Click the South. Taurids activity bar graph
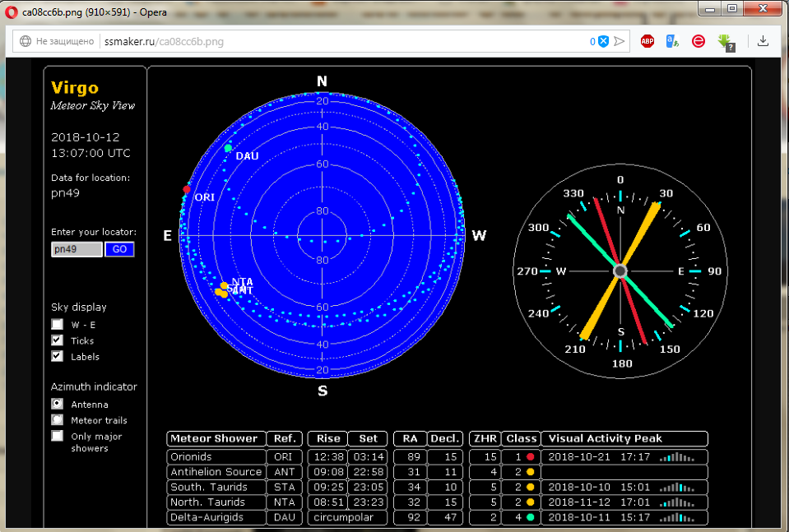Viewport: 789px width, 532px height. [x=677, y=488]
